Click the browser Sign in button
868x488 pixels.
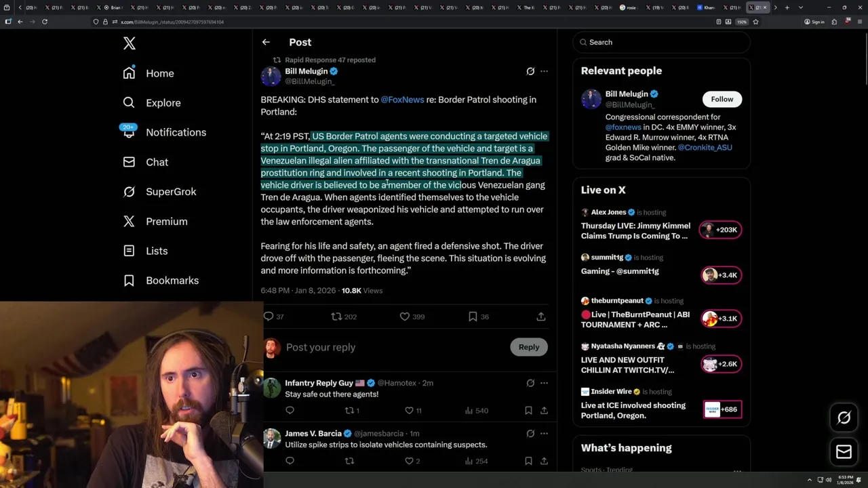pos(814,22)
